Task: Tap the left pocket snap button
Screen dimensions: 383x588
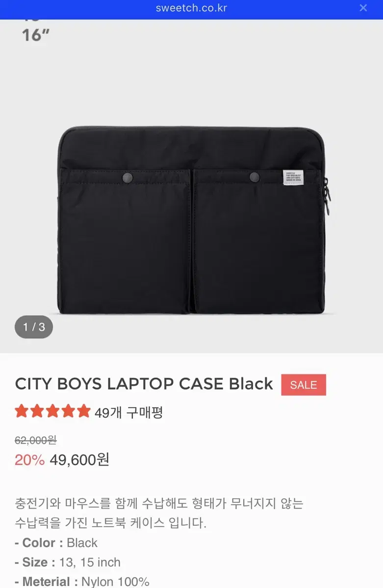Action: (128, 177)
